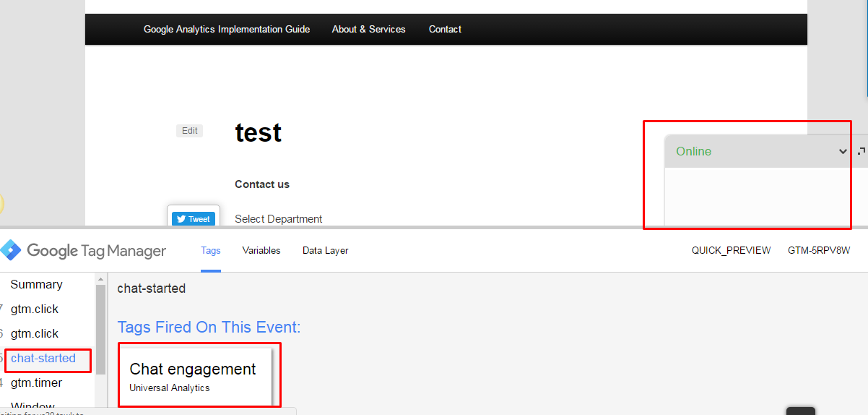This screenshot has width=868, height=415.
Task: Click the Google Tag Manager logo icon
Action: (11, 250)
